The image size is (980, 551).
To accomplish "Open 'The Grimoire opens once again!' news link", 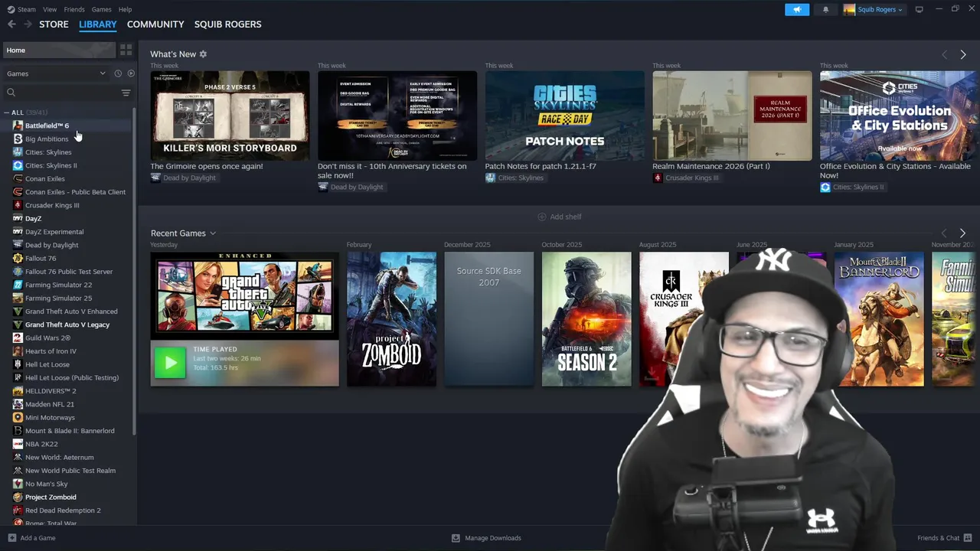I will coord(206,166).
